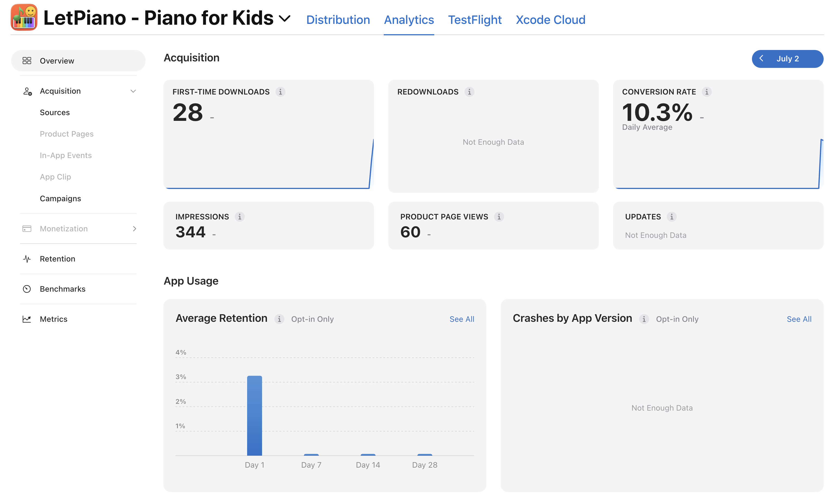Click the LetPiano app icon
Screen dimensions: 825x504
[x=24, y=17]
